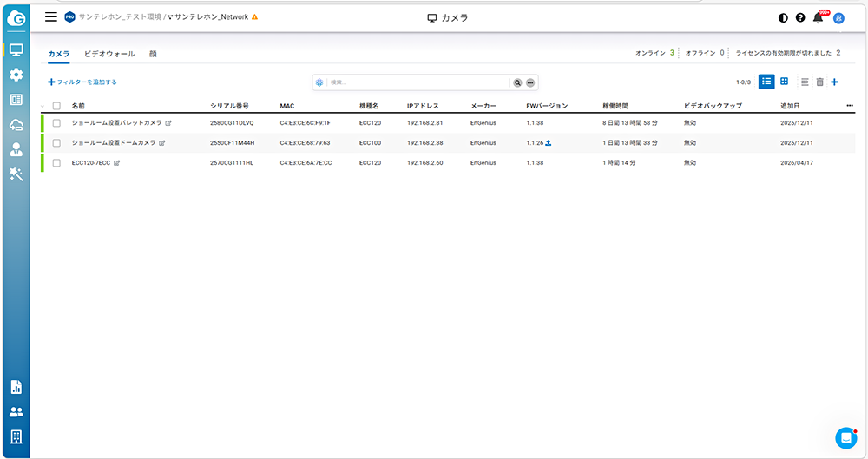Open the table column options ellipsis

tap(850, 105)
